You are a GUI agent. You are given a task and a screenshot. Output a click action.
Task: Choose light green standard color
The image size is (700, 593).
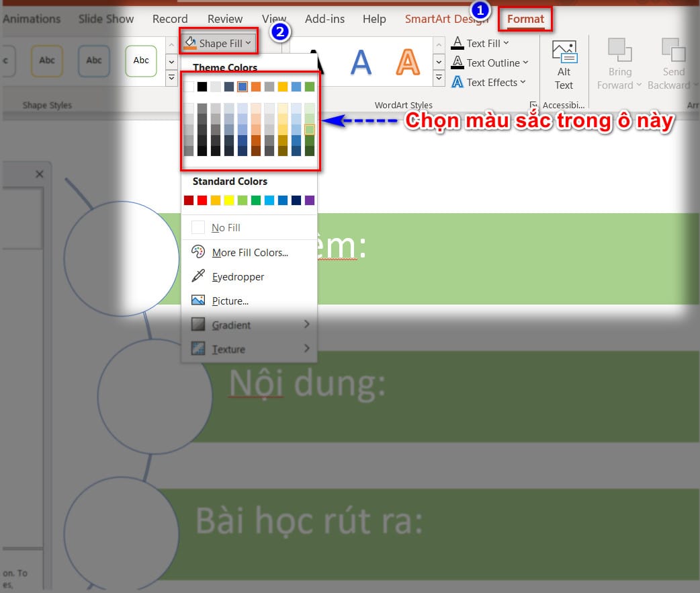pyautogui.click(x=243, y=200)
